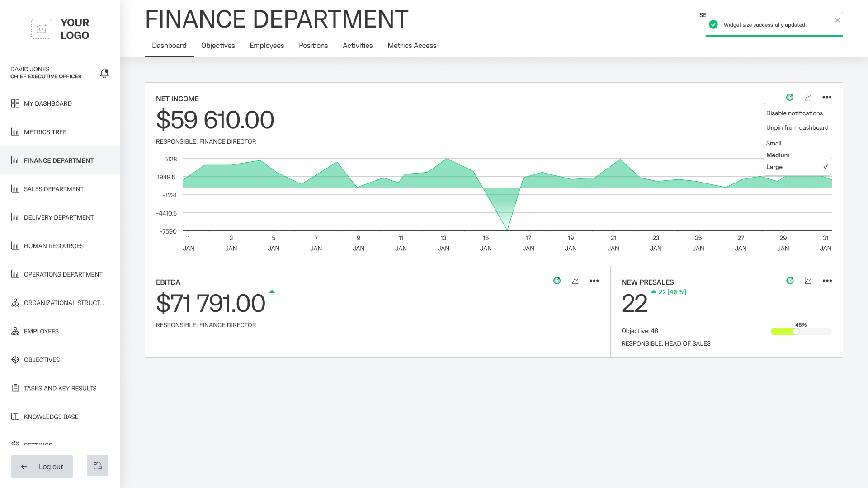Open New Presales three-dot menu
The height and width of the screenshot is (488, 868).
pyautogui.click(x=827, y=281)
